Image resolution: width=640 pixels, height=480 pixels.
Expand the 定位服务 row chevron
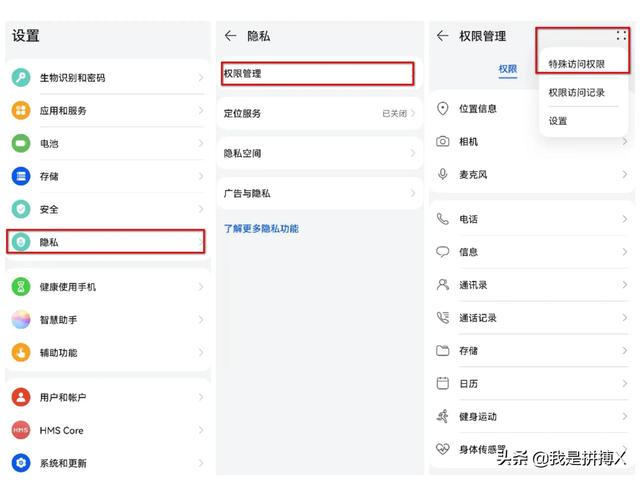point(413,113)
